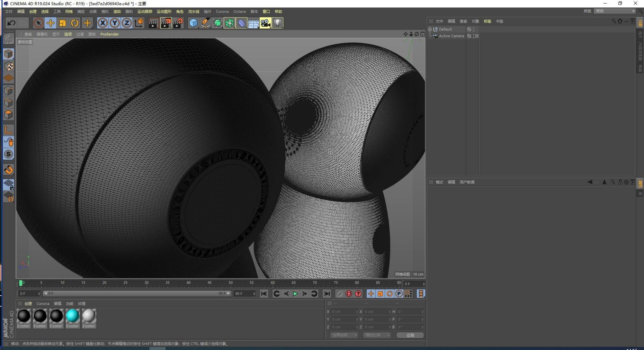Image resolution: width=644 pixels, height=350 pixels.
Task: Open the Edit Render Settings icon
Action: tap(178, 23)
